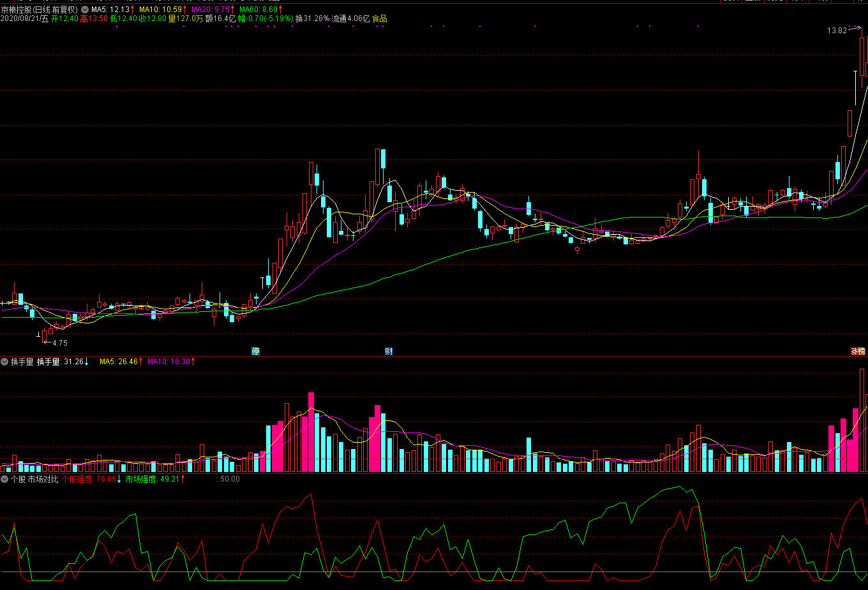Screen dimensions: 868x590
Task: Click the volume value 量127.0万
Action: tap(186, 18)
